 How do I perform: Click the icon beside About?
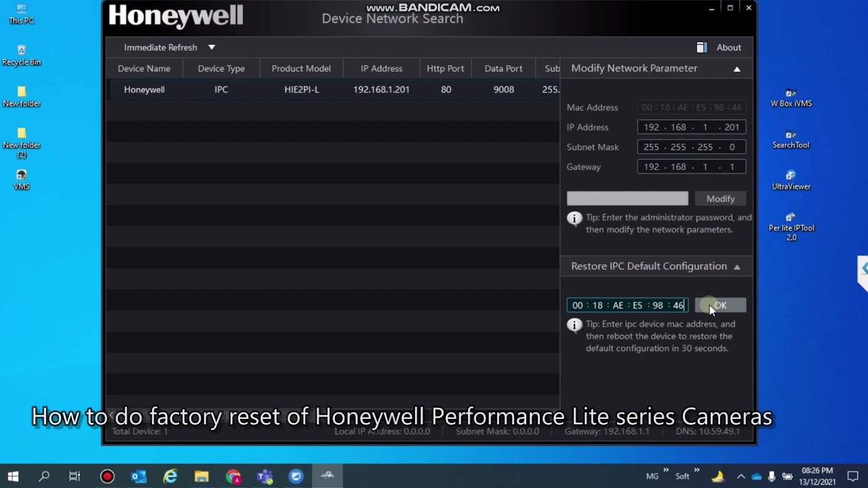(702, 47)
